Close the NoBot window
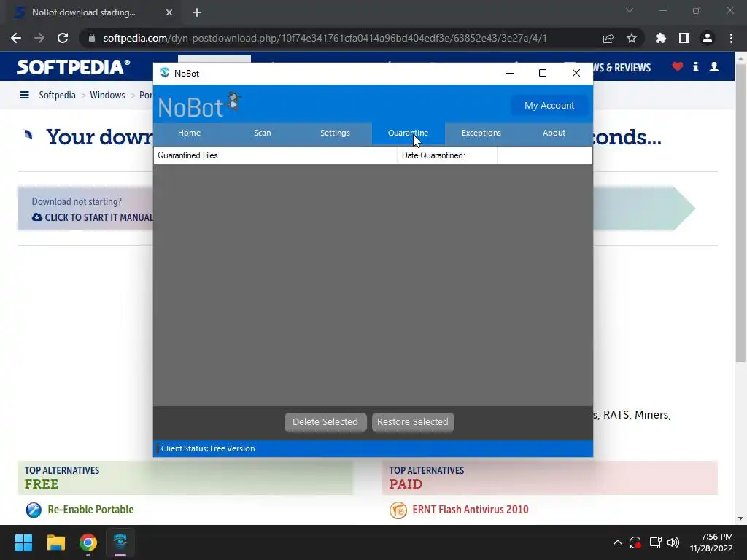The height and width of the screenshot is (560, 747). [x=576, y=73]
